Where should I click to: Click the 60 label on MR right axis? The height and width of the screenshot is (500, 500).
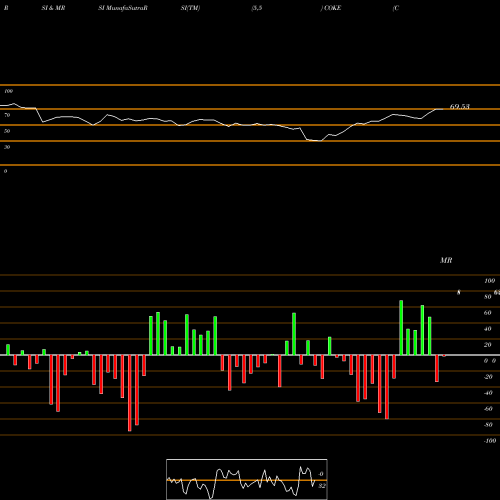(488, 313)
